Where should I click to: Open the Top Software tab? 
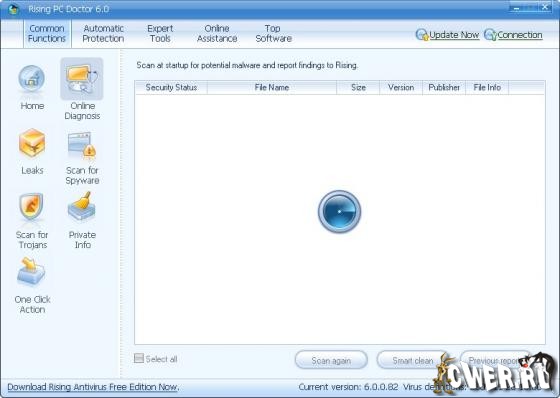pos(274,34)
